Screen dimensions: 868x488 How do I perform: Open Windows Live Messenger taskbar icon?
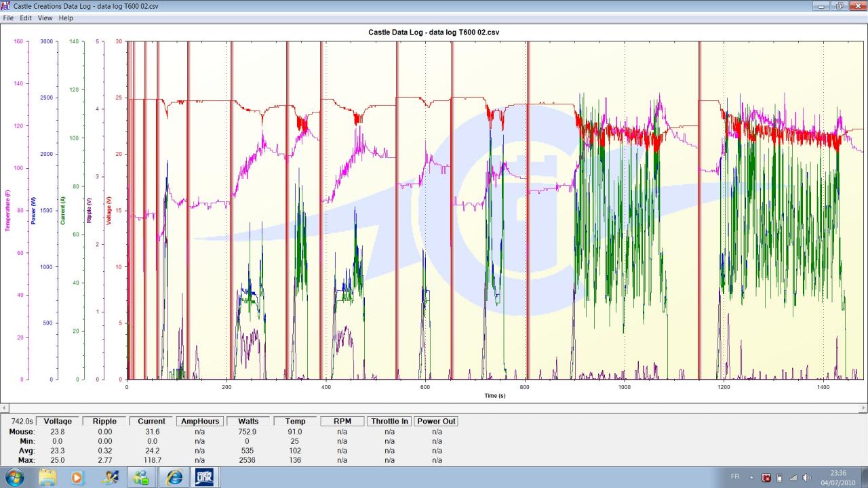[142, 477]
